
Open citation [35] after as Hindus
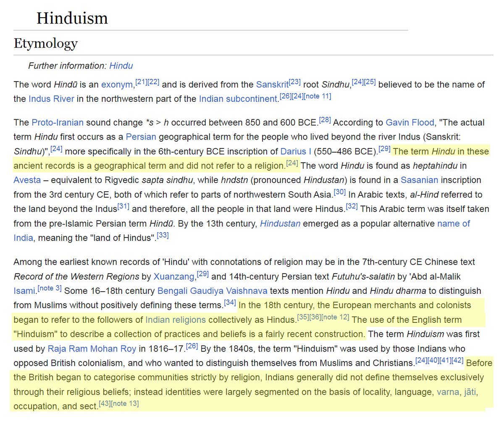click(303, 317)
